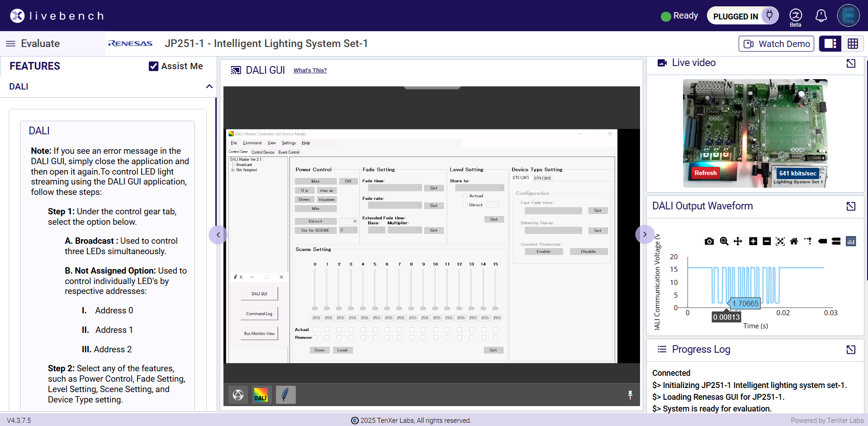This screenshot has width=868, height=426.
Task: Open the Plotly logo icon in waveform toolbar
Action: 851,241
